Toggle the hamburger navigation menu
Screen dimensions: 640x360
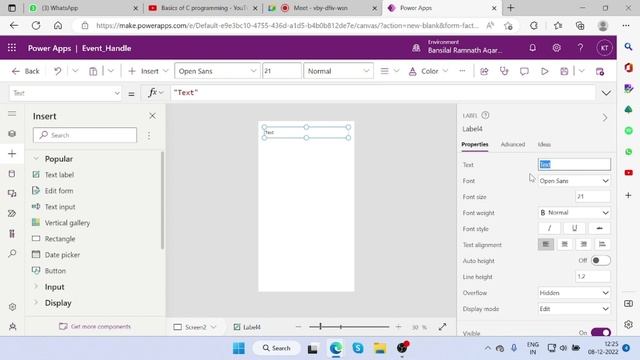12,113
